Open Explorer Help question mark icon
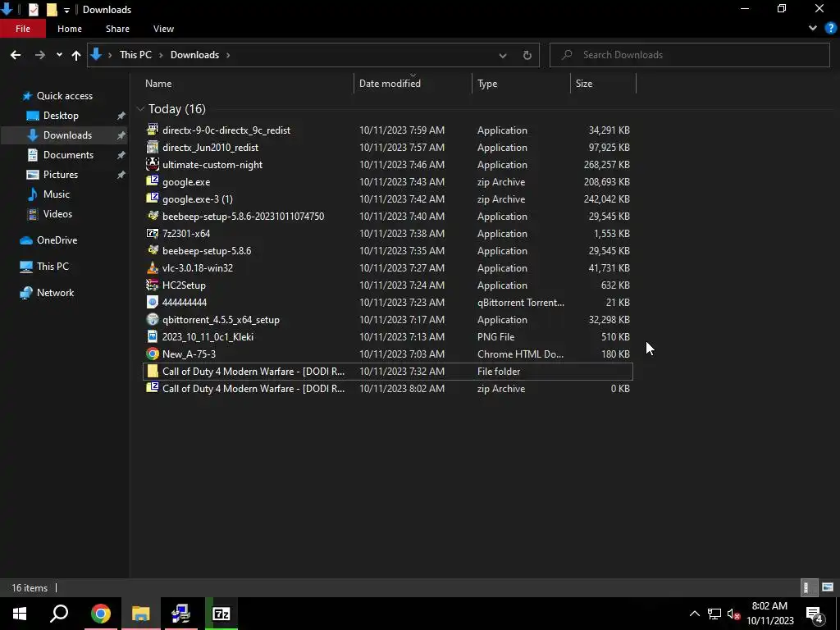840x630 pixels. [x=831, y=29]
